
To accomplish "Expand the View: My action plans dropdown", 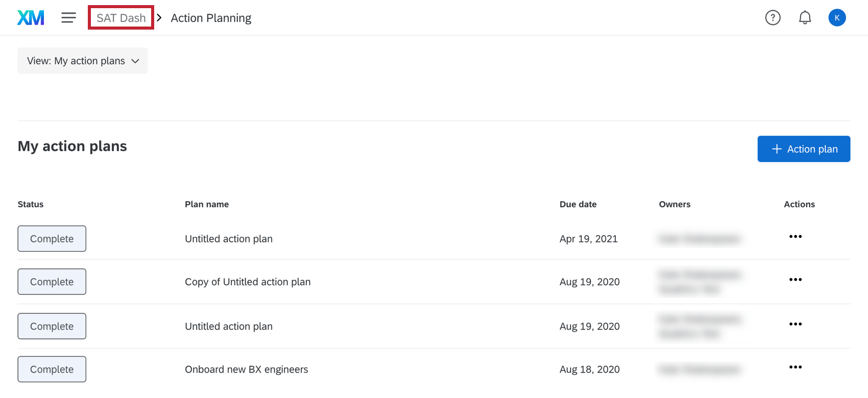I will (83, 61).
